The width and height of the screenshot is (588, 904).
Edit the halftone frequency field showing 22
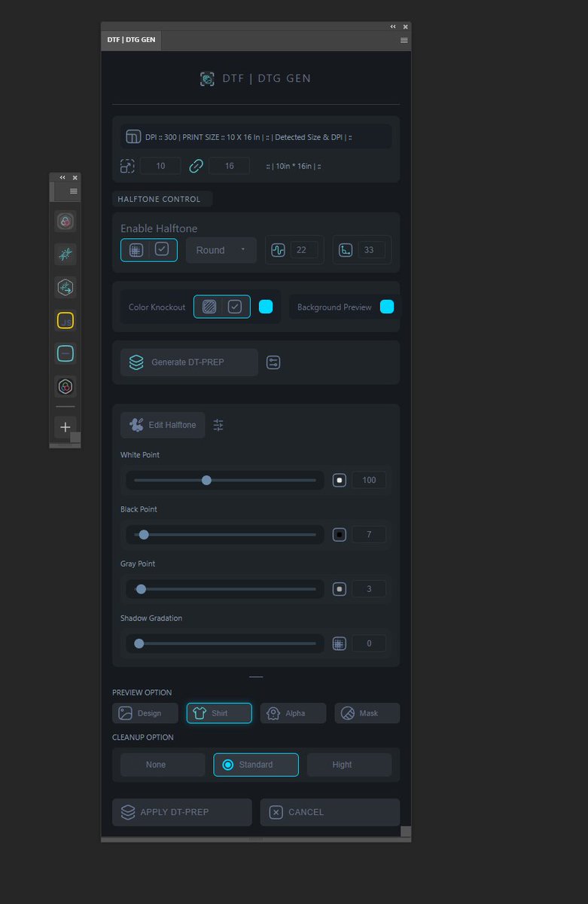click(x=304, y=250)
